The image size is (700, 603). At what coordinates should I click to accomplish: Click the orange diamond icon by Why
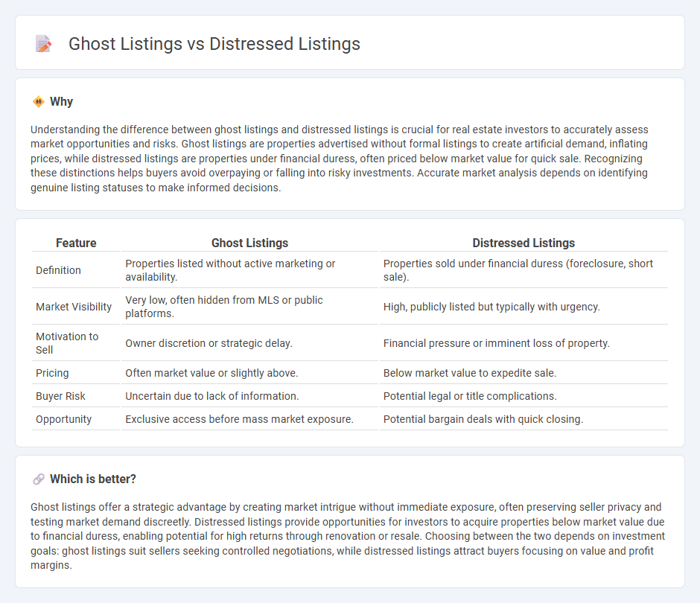click(39, 102)
